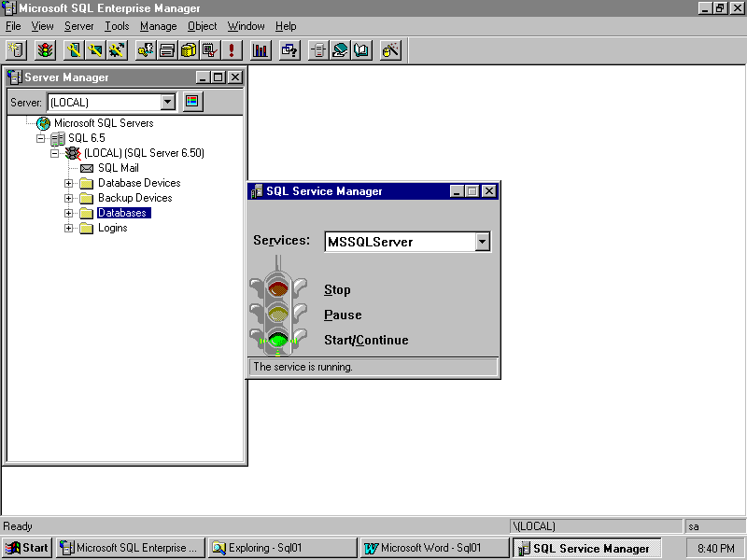Open the Tools menu

(x=117, y=26)
